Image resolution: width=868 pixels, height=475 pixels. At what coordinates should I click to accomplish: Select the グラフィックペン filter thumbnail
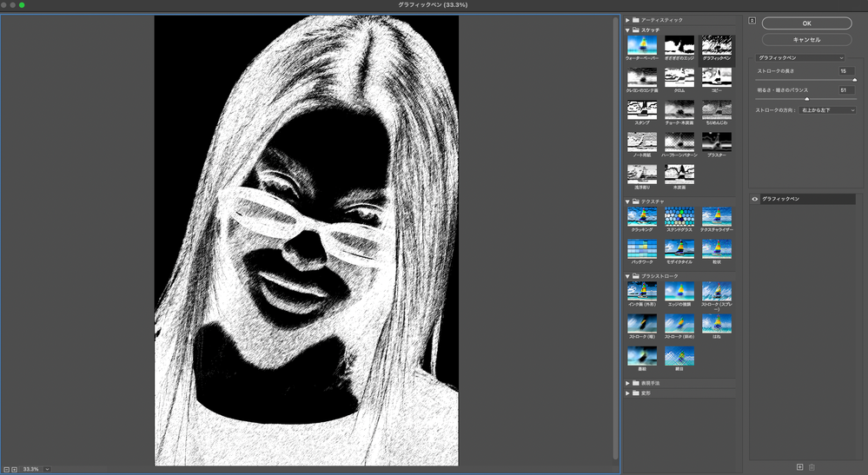click(x=716, y=45)
